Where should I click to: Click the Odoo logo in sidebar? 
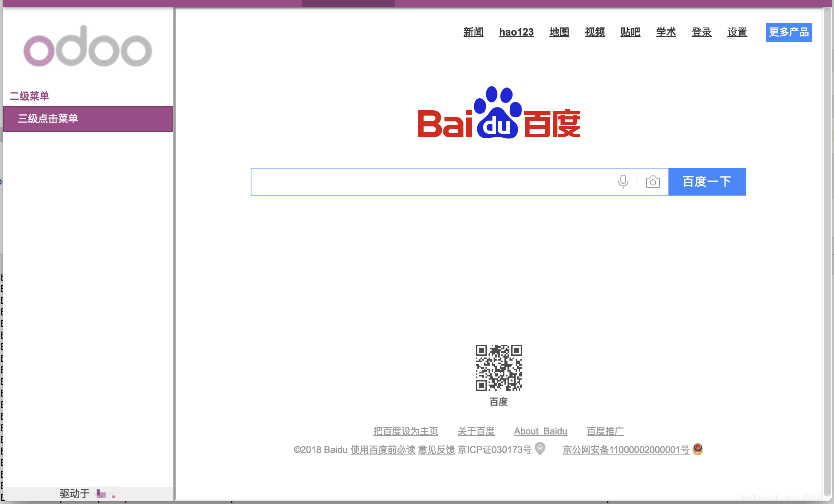point(88,46)
